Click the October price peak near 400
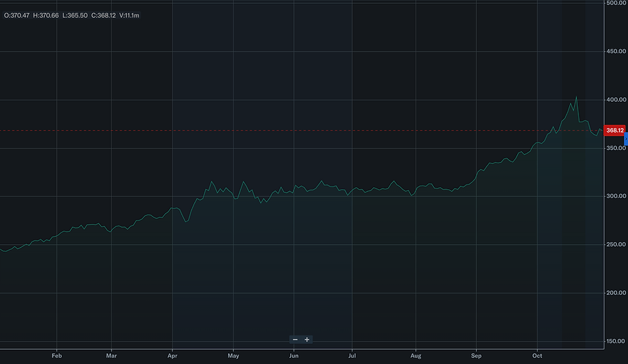The height and width of the screenshot is (364, 628). click(x=576, y=97)
